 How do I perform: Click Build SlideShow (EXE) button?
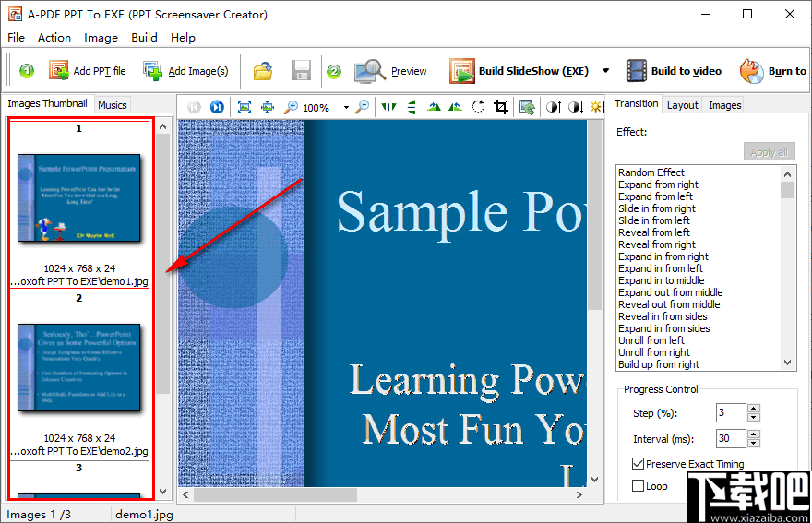pos(519,70)
